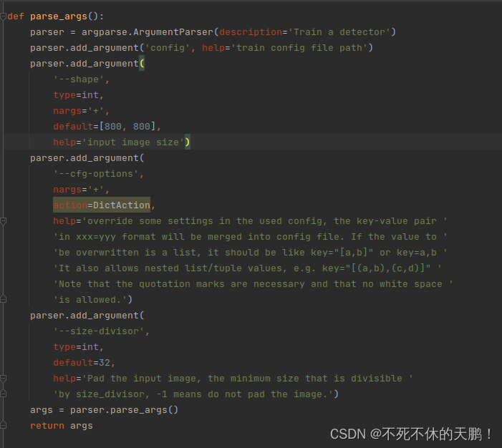Click fold end marker beside 'return args'
This screenshot has width=502, height=448.
tap(4, 426)
